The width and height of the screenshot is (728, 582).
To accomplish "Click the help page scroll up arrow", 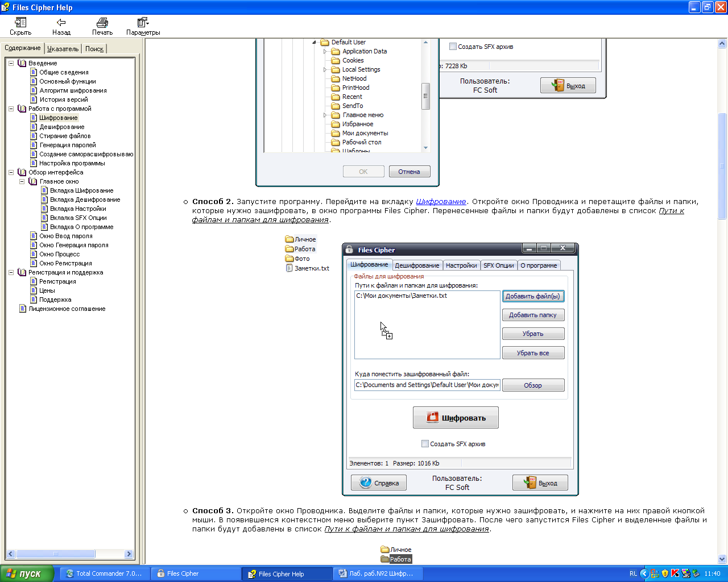I will tap(722, 43).
